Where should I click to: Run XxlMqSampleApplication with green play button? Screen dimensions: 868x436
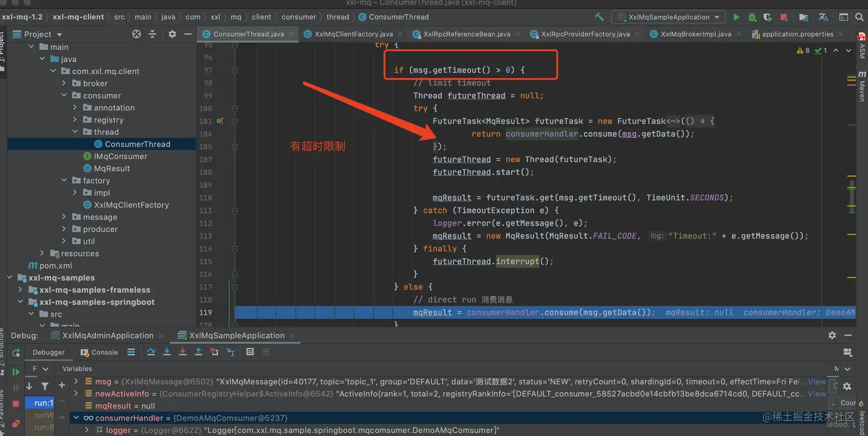coord(737,17)
